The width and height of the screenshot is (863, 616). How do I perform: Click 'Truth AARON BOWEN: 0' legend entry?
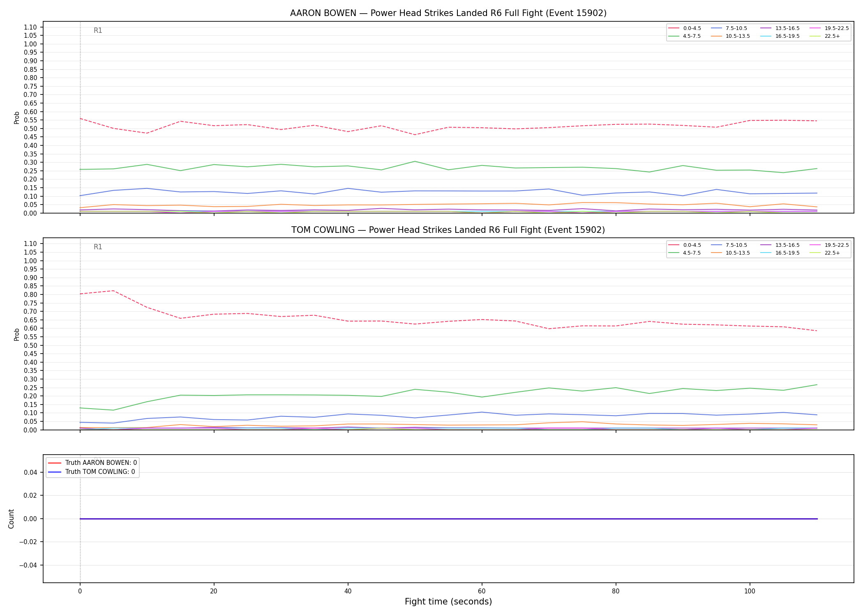[x=93, y=463]
